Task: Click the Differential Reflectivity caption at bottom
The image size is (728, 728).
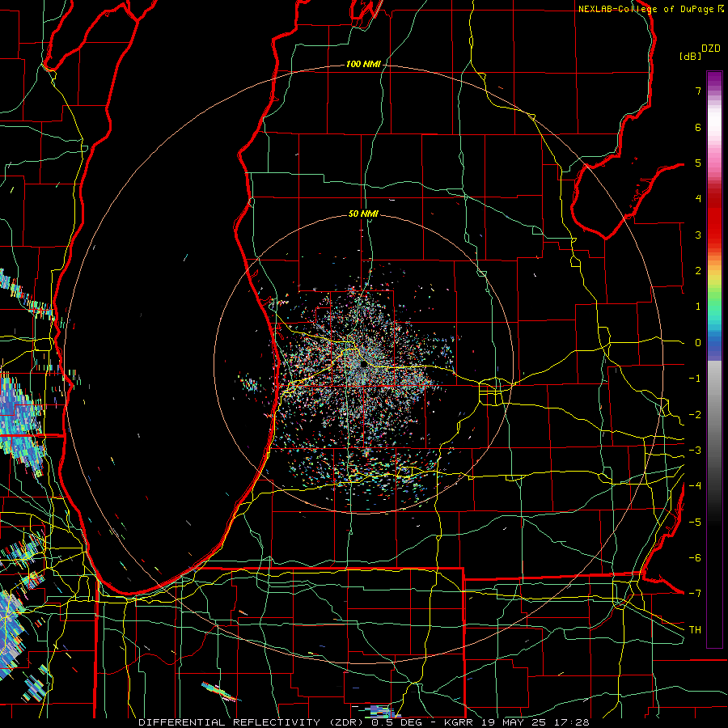Action: tap(363, 722)
